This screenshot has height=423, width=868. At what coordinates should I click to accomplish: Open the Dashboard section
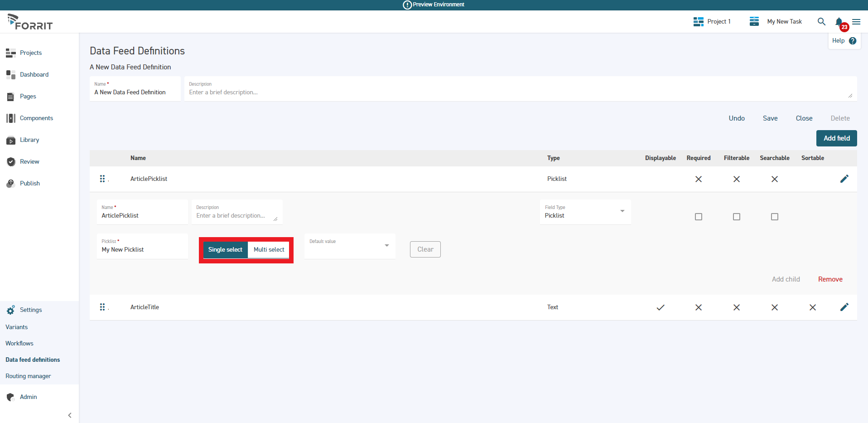click(x=34, y=74)
